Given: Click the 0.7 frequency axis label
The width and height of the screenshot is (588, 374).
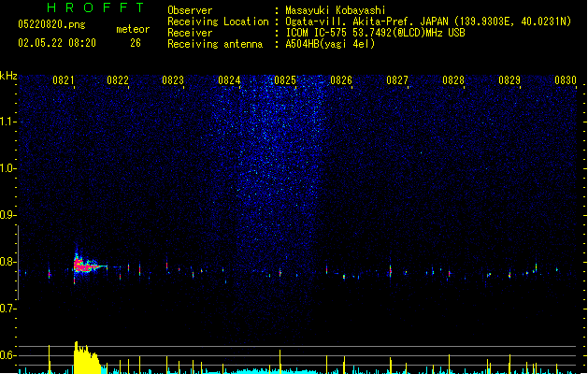Looking at the screenshot, I should pyautogui.click(x=8, y=309).
